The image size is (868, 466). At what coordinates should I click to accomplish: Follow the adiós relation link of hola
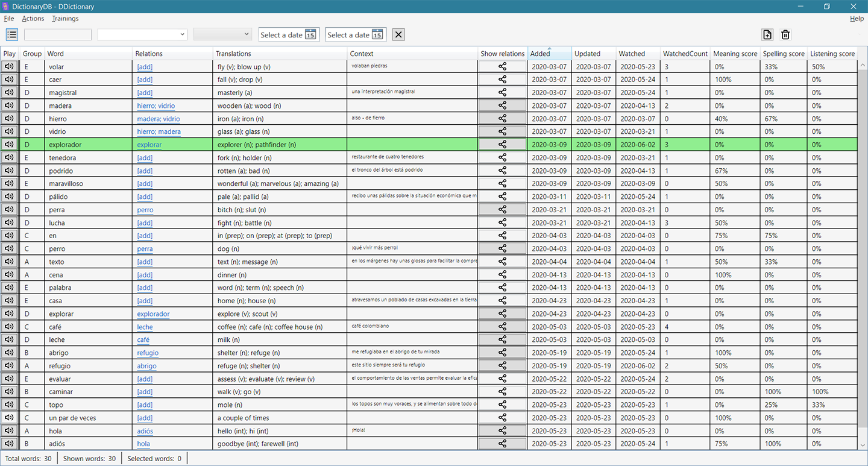145,431
